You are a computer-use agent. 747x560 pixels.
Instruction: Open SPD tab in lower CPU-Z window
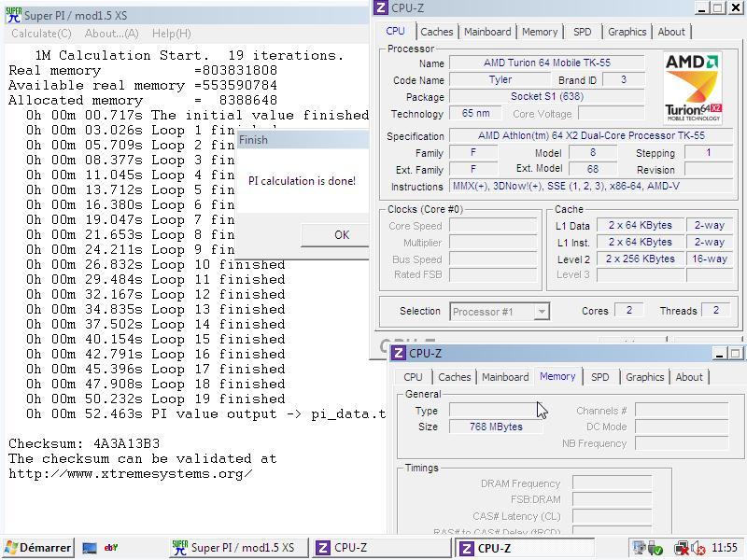click(599, 377)
